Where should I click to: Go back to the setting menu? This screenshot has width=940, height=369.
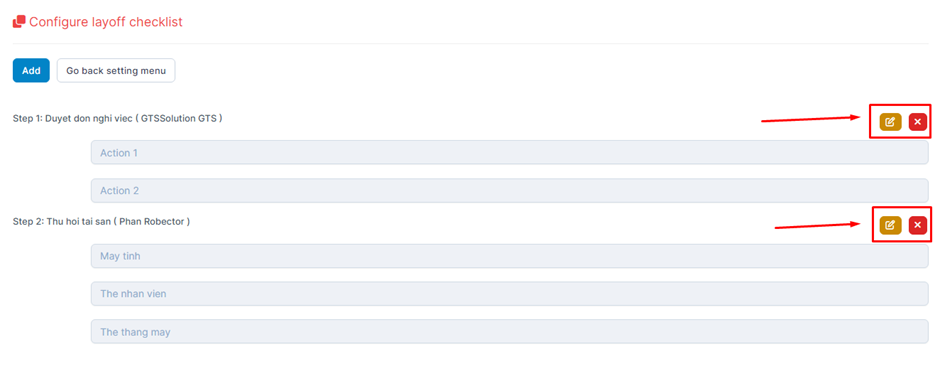click(x=116, y=70)
